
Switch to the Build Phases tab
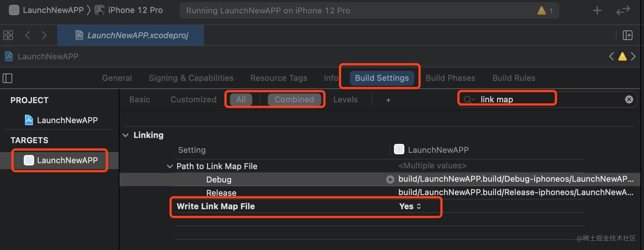450,78
